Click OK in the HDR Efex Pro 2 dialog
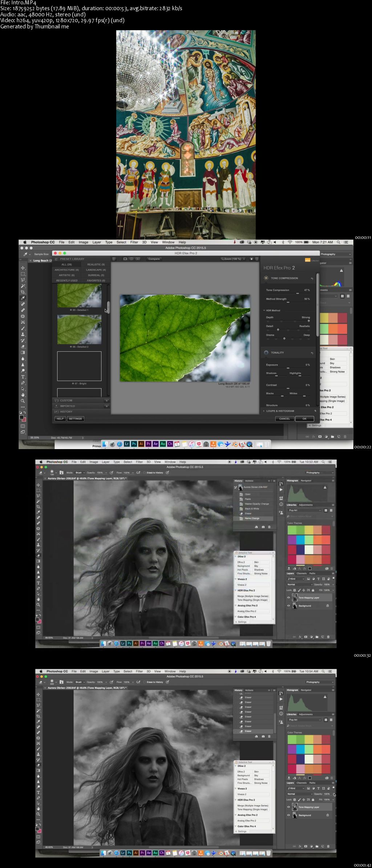 point(304,419)
